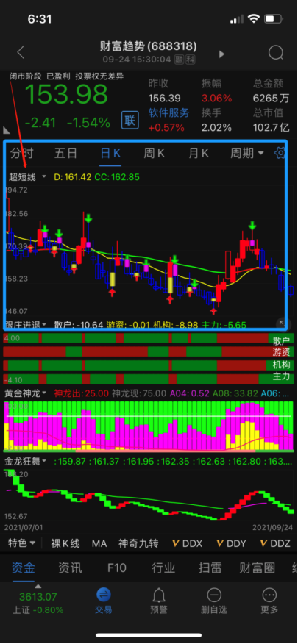Open the 周期 period dropdown
The image size is (298, 644).
point(246,153)
